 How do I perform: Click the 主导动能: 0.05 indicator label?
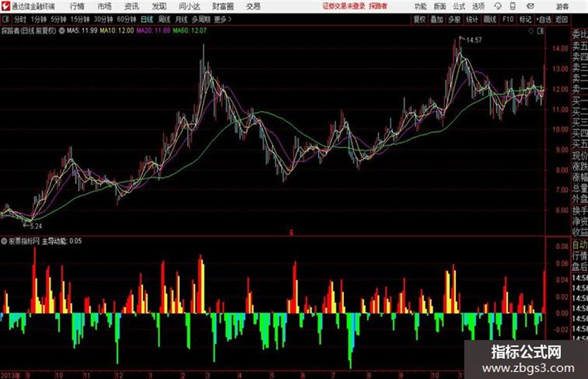[62, 241]
